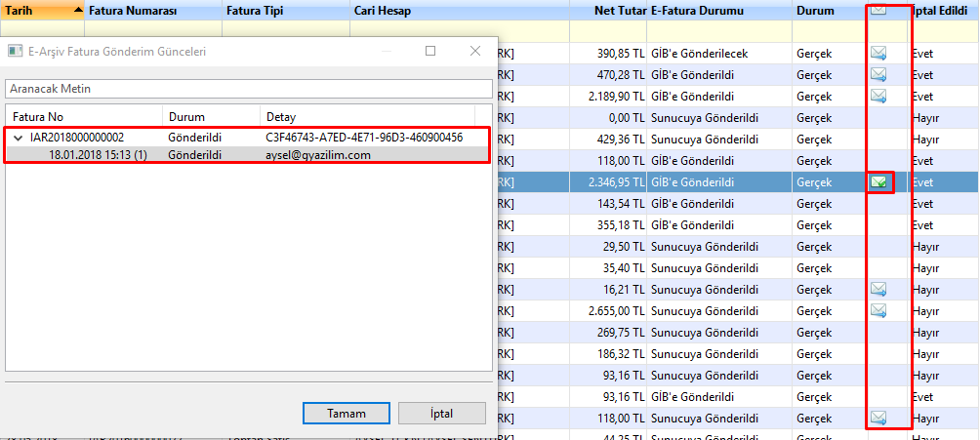Screen dimensions: 980x440
Task: Click the Tamam button
Action: [346, 413]
